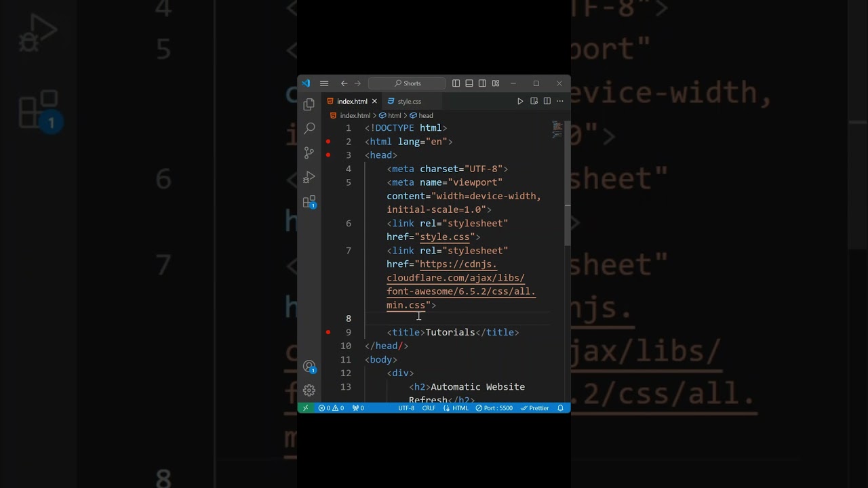Go back with the left arrow
868x488 pixels.
point(344,83)
